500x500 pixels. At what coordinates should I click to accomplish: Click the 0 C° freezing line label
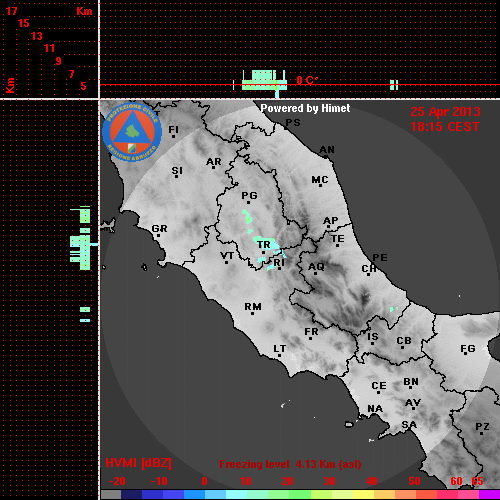[x=307, y=80]
